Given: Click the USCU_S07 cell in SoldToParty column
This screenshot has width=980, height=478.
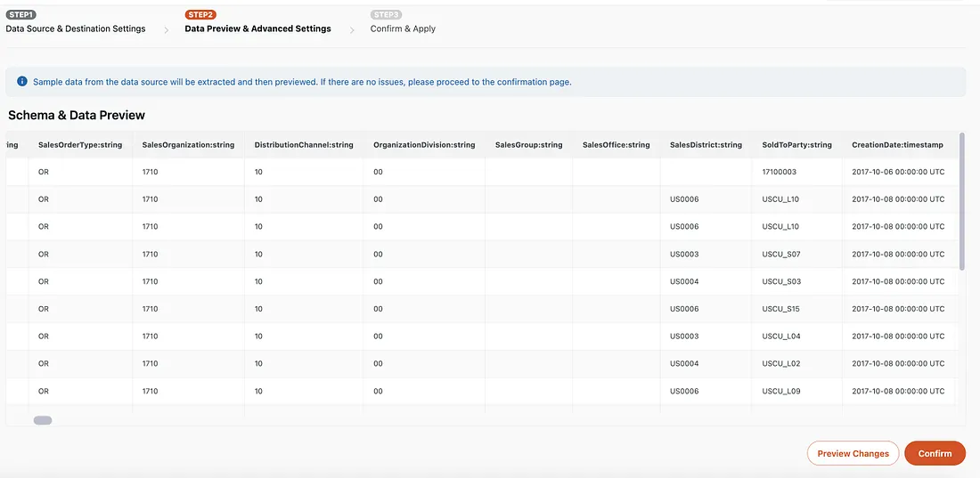Looking at the screenshot, I should 781,255.
